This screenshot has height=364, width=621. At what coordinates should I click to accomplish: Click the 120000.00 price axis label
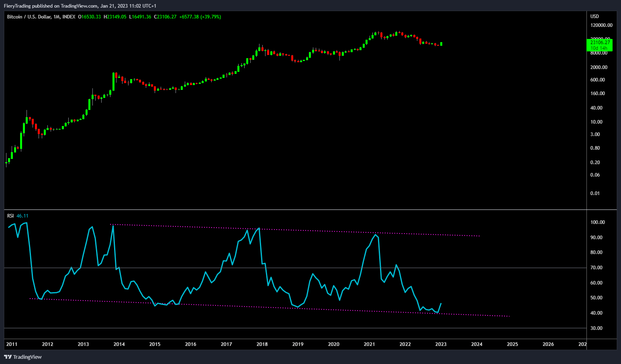tap(601, 25)
